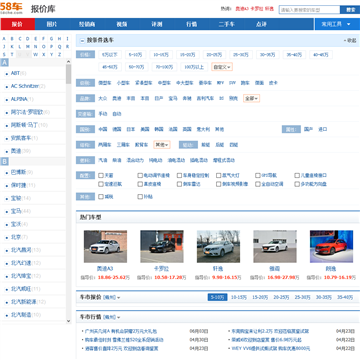360x360 pixels.
Task: Open the 雅阁 car thumbnail
Action: [x=275, y=246]
